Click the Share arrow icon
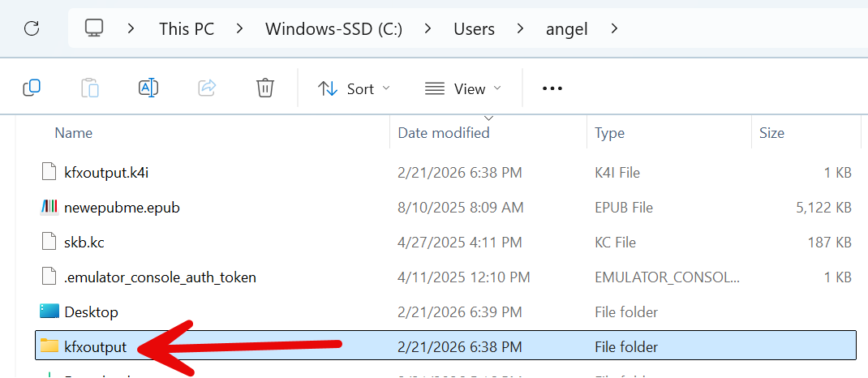Screen dimensions: 868x378 point(207,88)
